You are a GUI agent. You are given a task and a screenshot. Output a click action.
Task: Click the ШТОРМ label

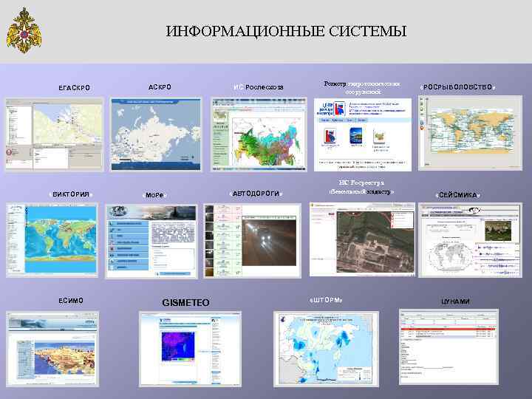click(x=326, y=300)
